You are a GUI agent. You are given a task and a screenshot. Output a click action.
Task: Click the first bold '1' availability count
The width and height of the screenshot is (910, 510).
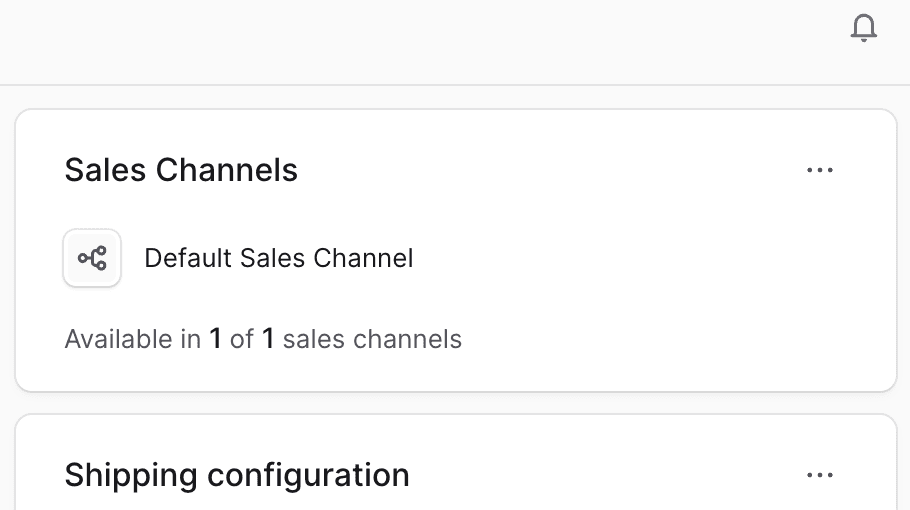[215, 340]
